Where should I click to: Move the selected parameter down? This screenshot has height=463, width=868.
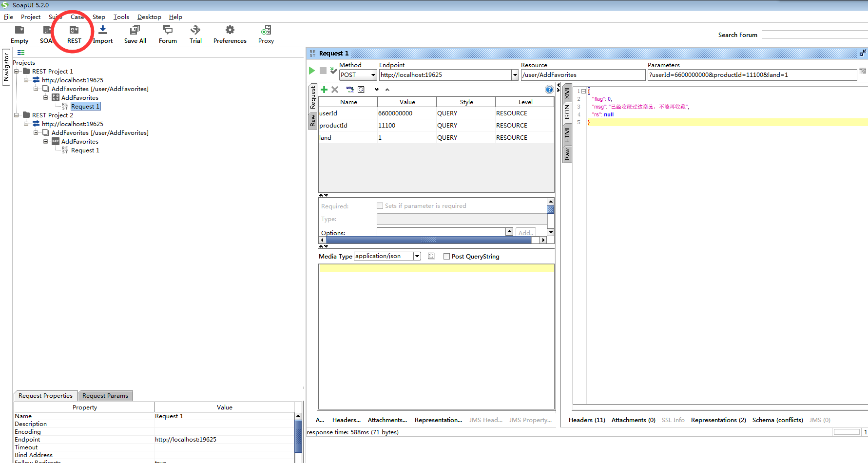coord(376,90)
